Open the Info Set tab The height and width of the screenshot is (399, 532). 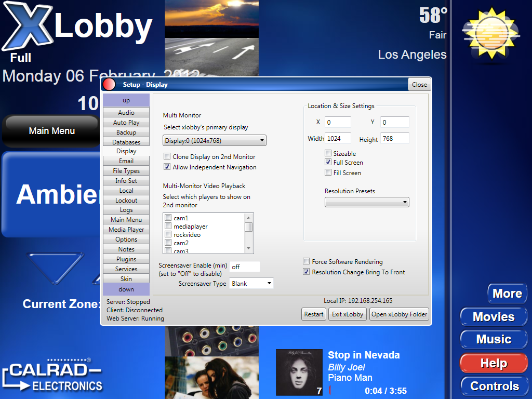[x=126, y=180]
